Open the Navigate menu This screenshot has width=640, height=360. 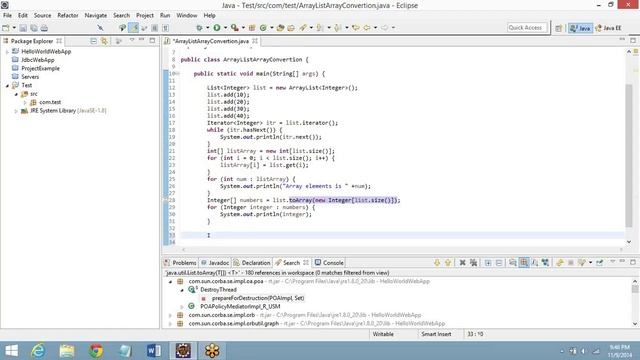[x=96, y=15]
